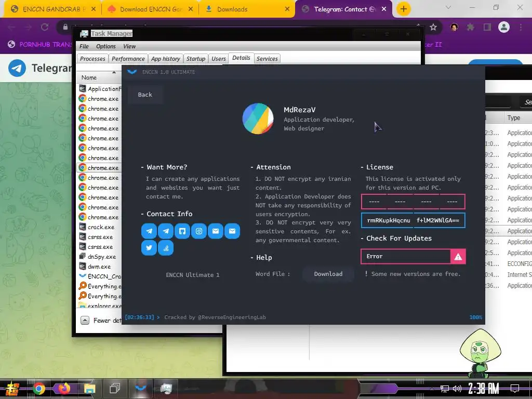Click the rmRKupkHqcnu license code field
The width and height of the screenshot is (532, 399).
(x=413, y=220)
